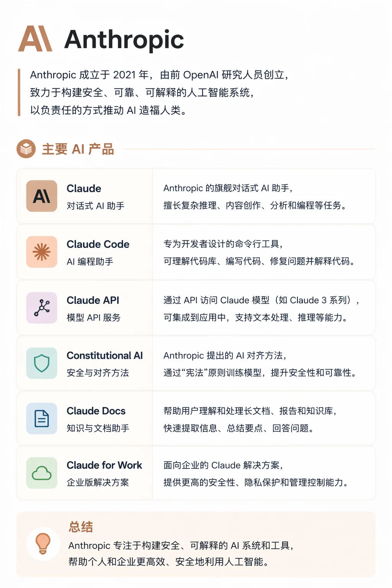Screen dimensions: 392x588
Task: Click the Anthropic logo mark in header
Action: click(x=35, y=39)
